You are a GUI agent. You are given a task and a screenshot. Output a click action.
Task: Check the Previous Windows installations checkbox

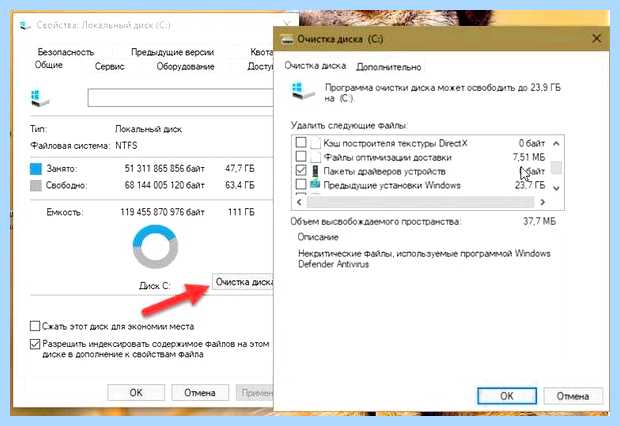pos(301,185)
